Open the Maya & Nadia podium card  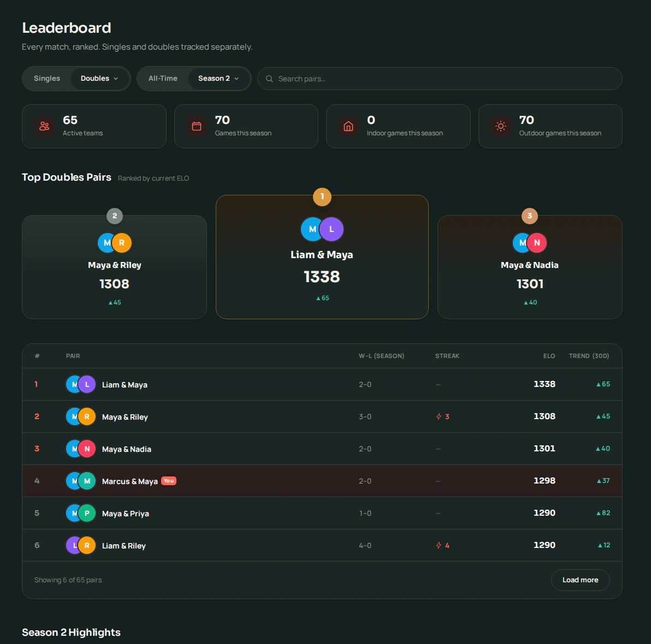pyautogui.click(x=530, y=267)
